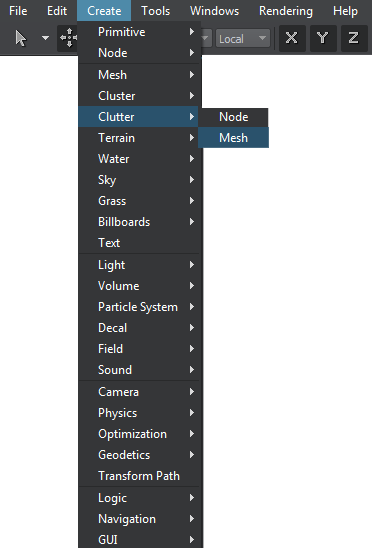Choose Node in the Clutter submenu
The image size is (372, 548).
click(234, 117)
